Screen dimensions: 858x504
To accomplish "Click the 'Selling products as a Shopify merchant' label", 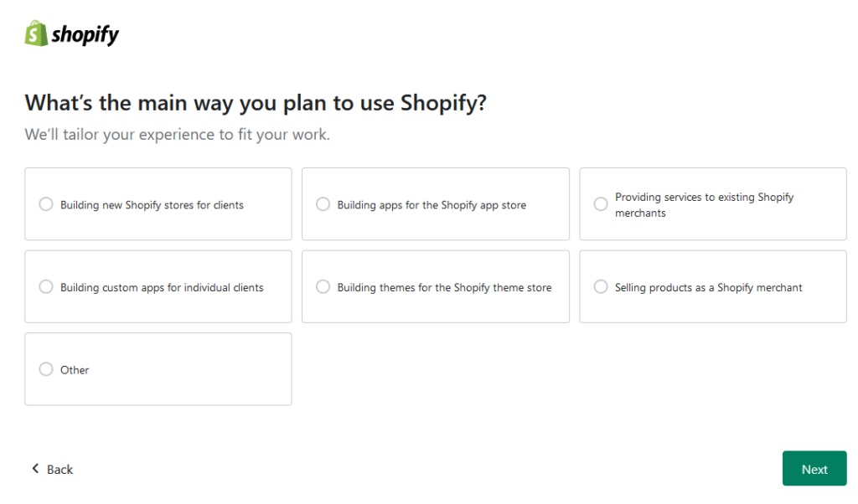I will click(708, 288).
